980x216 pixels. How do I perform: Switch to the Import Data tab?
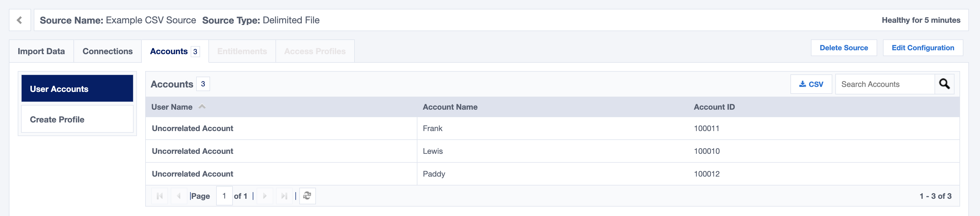click(x=42, y=51)
